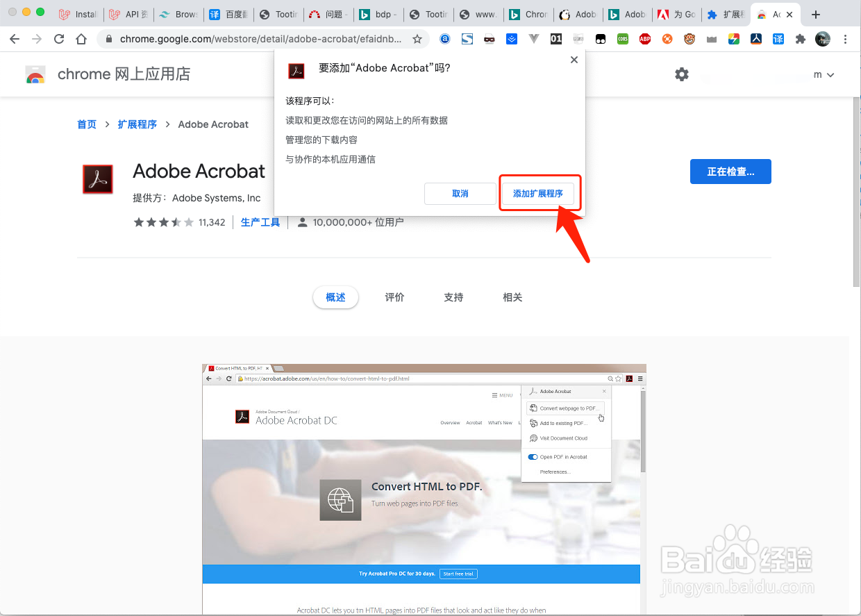Click the Chrome web store logo
The height and width of the screenshot is (616, 861).
35,75
